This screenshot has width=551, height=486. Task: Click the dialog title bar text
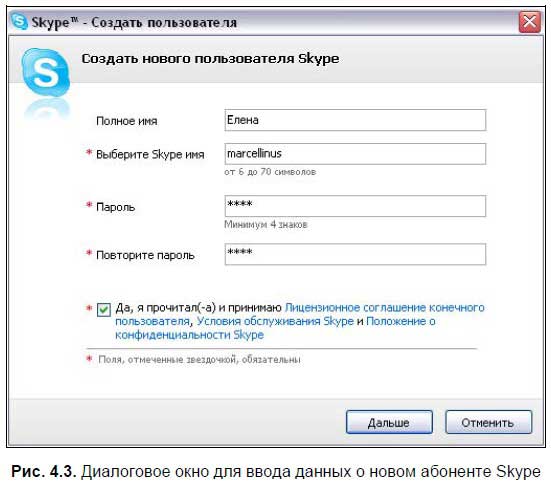(x=134, y=22)
